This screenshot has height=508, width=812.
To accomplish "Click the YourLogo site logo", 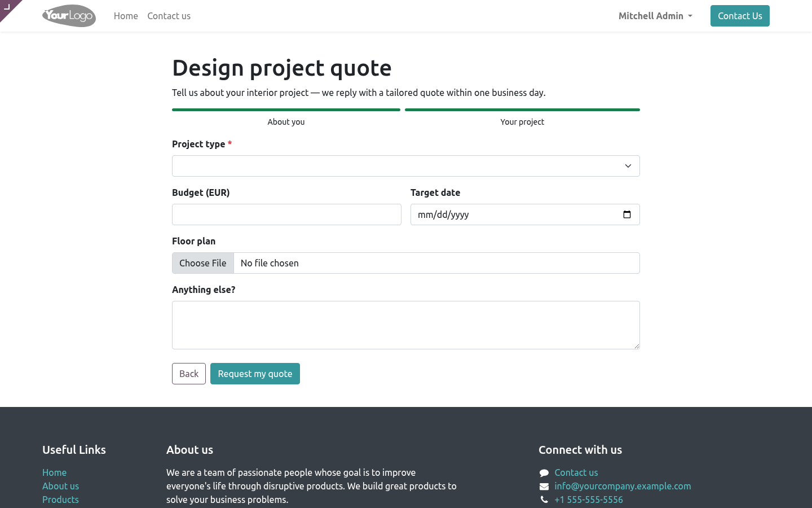I will [x=69, y=16].
